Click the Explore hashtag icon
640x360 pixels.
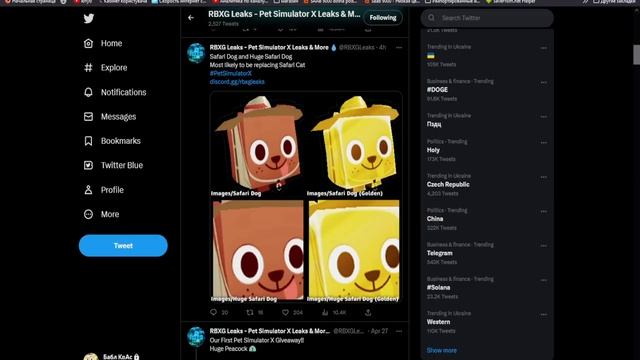88,68
